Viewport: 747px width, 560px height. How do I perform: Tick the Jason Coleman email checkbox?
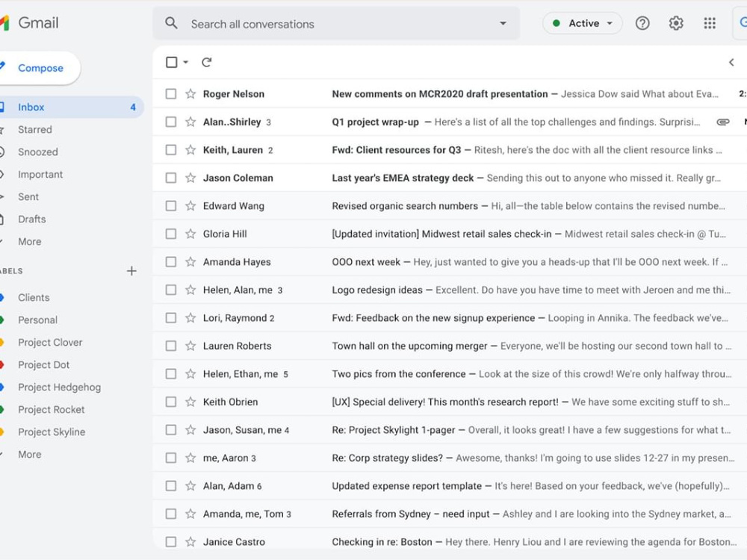click(170, 178)
